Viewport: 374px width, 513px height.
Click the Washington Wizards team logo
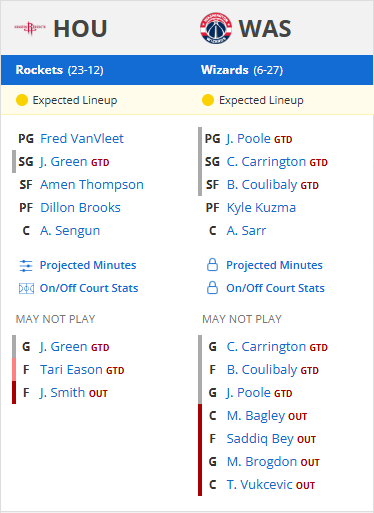pos(216,28)
